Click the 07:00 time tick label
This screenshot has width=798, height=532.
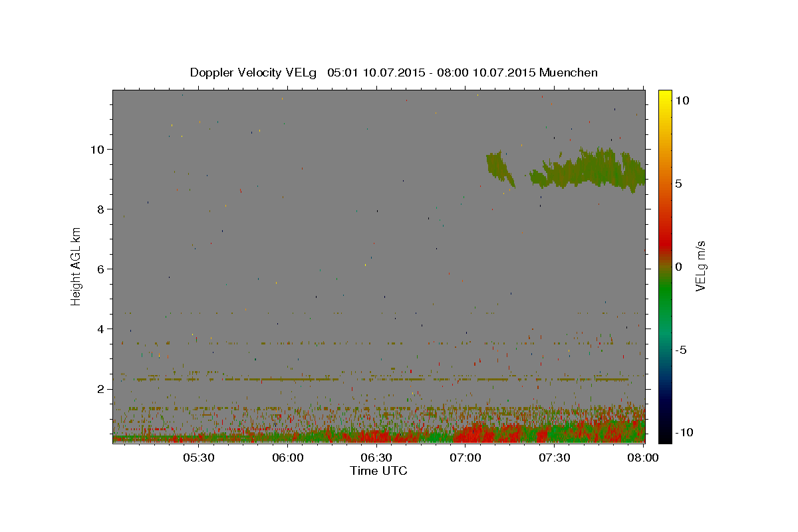[x=465, y=458]
